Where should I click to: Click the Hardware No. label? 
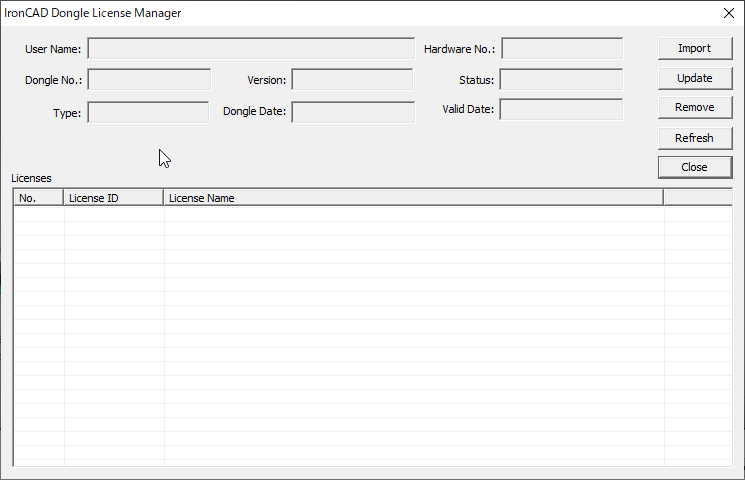point(459,49)
